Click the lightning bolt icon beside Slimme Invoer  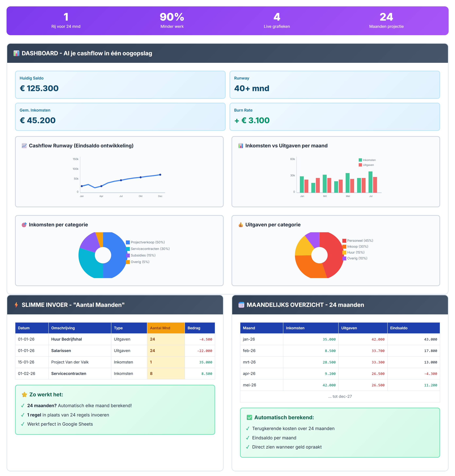[x=16, y=305]
